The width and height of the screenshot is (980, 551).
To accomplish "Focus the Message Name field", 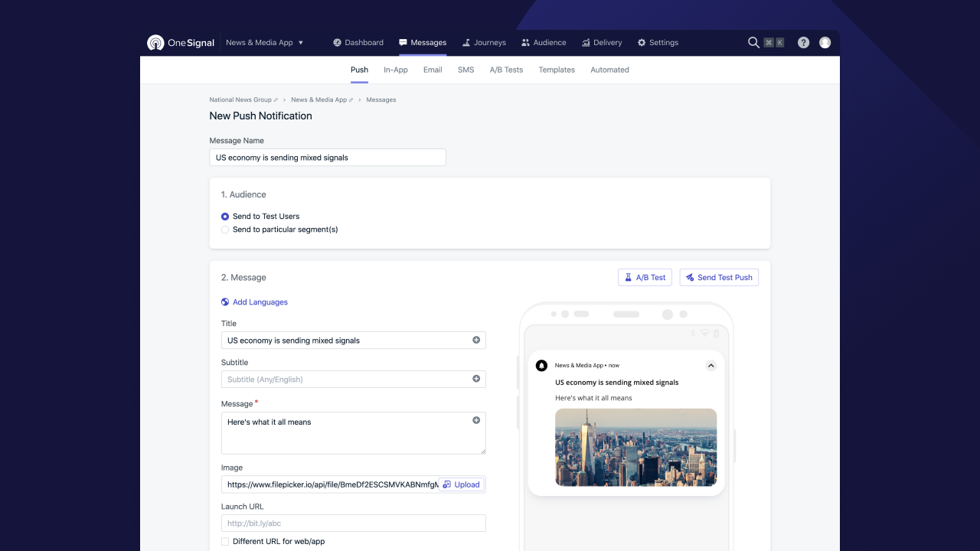I will pos(328,158).
